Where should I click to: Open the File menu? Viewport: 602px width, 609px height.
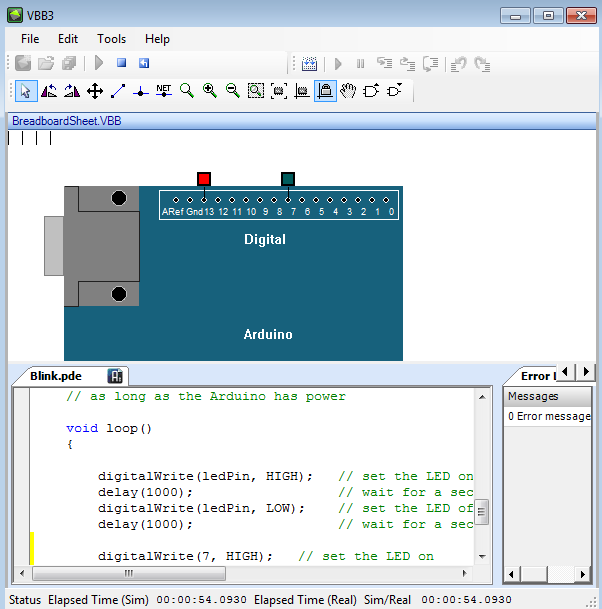coord(30,39)
